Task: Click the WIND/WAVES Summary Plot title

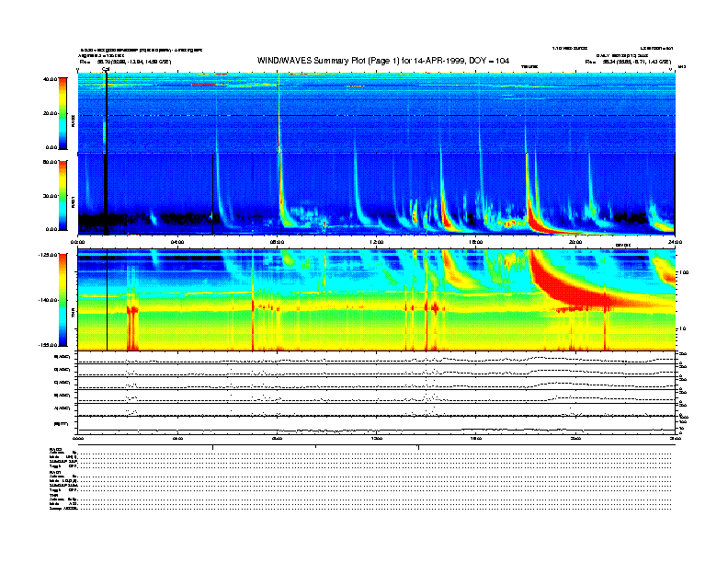Action: (383, 61)
